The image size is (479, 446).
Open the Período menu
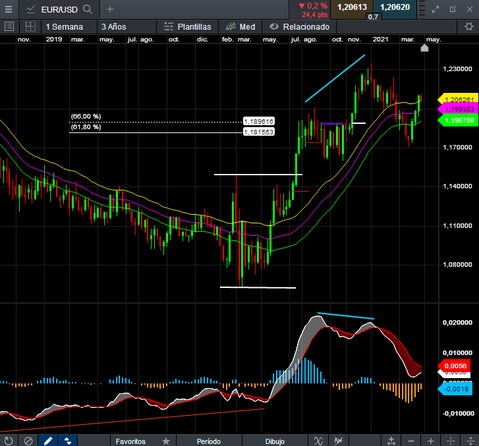click(209, 441)
